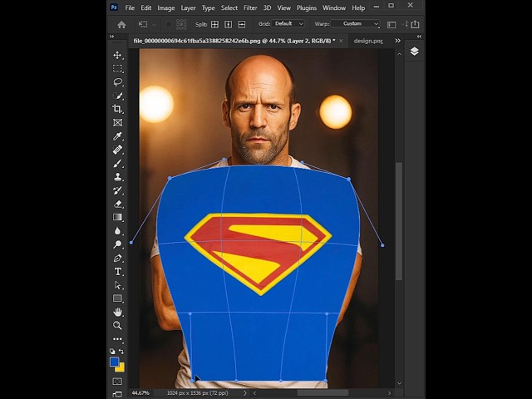Open the Grid Default dropdown
Screen dimensions: 532x399
288,24
